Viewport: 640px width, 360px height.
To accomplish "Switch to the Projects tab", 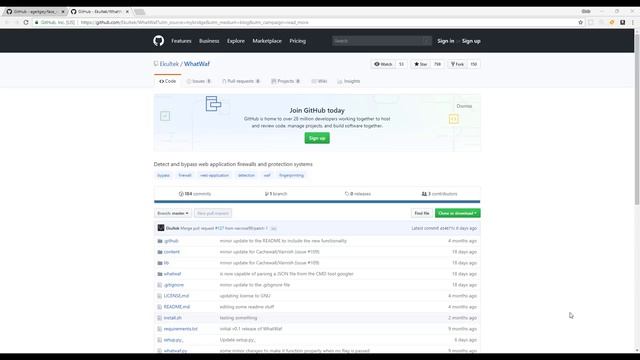I will 286,81.
